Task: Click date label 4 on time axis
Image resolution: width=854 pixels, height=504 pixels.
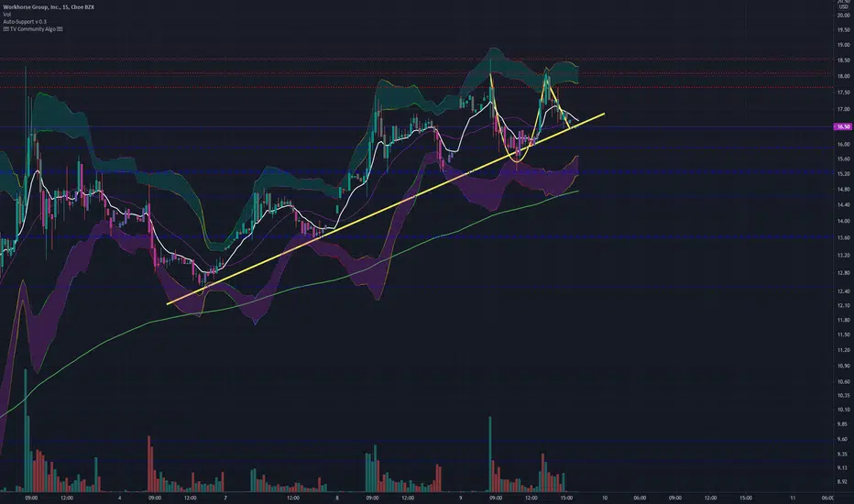Action: tap(119, 498)
